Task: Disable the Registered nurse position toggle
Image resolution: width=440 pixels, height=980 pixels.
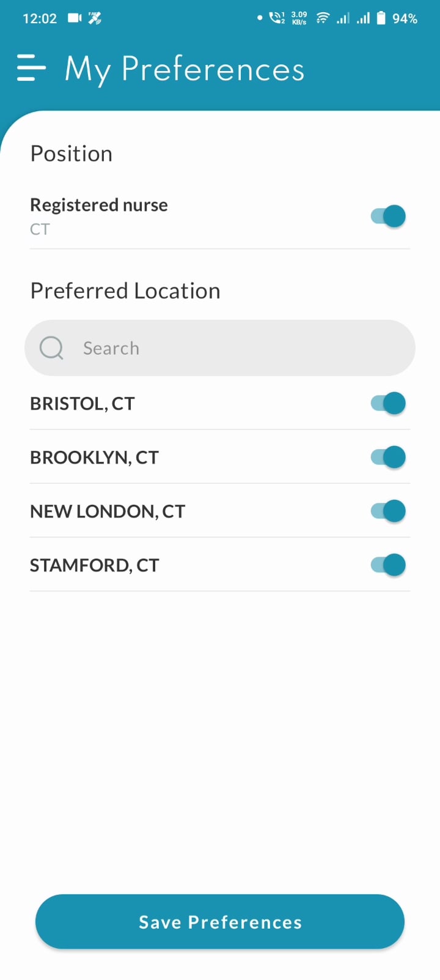Action: tap(388, 216)
